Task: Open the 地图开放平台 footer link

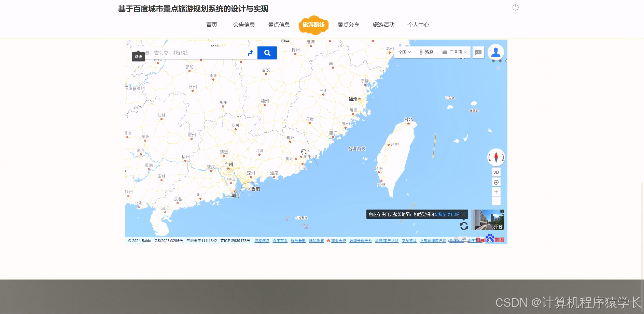Action: [360, 241]
